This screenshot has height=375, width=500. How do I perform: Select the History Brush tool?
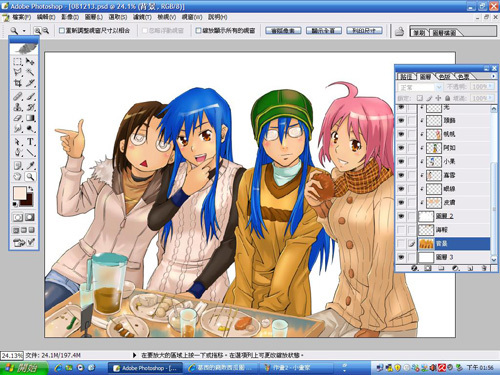click(30, 107)
